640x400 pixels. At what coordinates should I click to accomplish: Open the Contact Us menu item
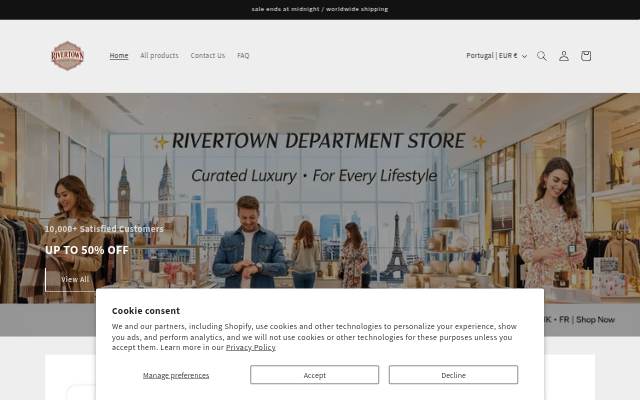(207, 56)
